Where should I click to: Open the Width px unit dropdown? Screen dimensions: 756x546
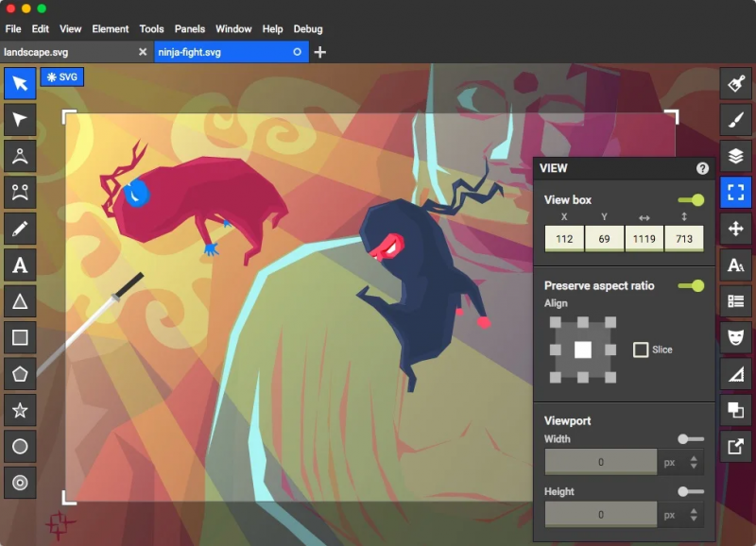point(681,463)
